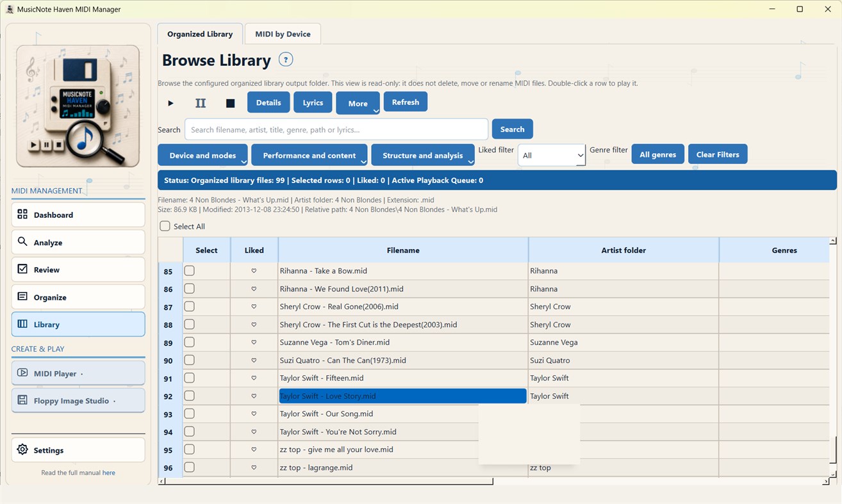Tick the Select All checkbox
This screenshot has height=504, width=842.
click(165, 226)
